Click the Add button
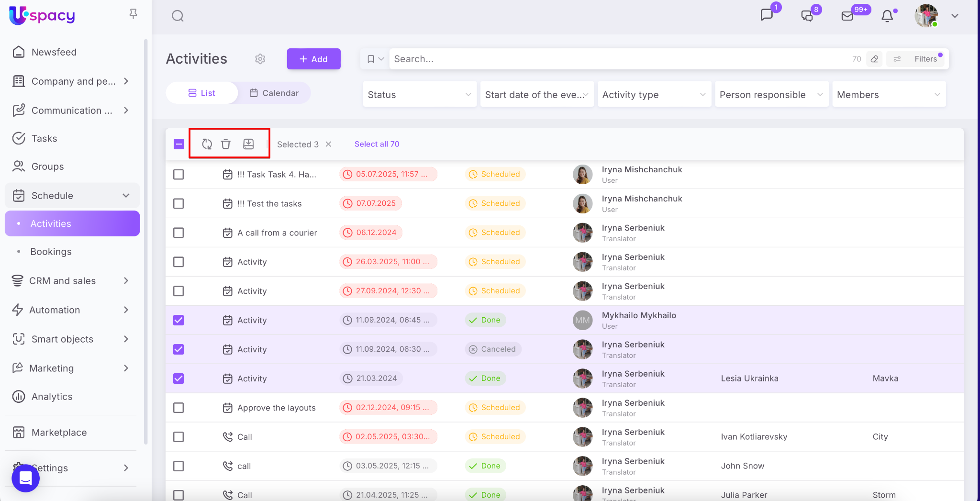Image resolution: width=980 pixels, height=501 pixels. (x=313, y=59)
